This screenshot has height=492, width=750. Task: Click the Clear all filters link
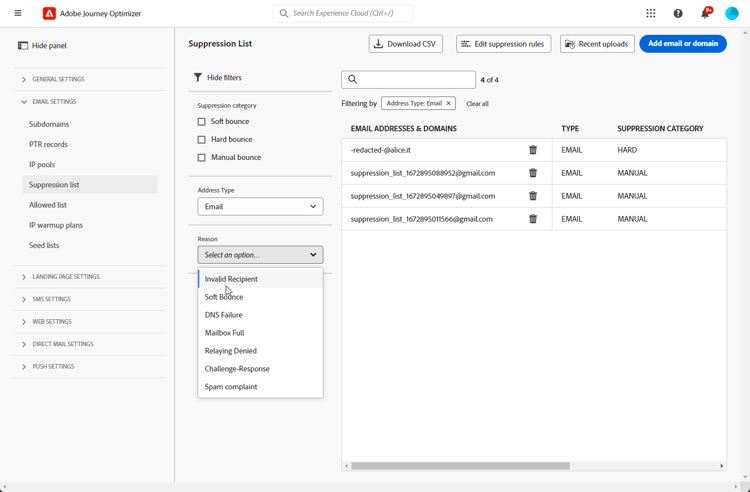pyautogui.click(x=477, y=104)
